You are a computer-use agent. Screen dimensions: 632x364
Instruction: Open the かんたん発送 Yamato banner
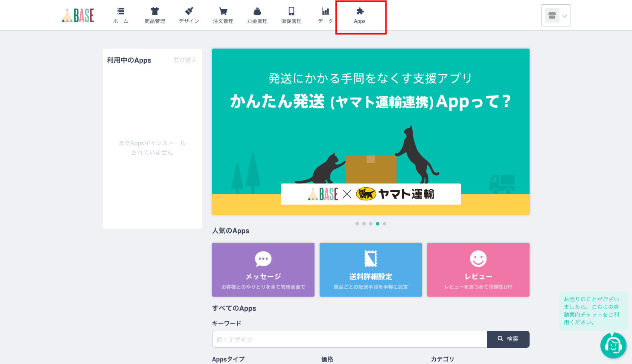[371, 132]
